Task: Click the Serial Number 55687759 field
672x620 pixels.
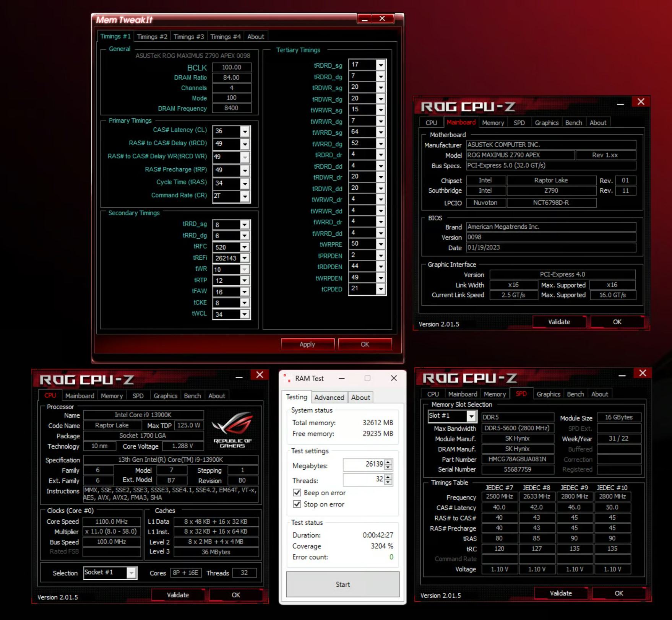Action: [x=518, y=469]
